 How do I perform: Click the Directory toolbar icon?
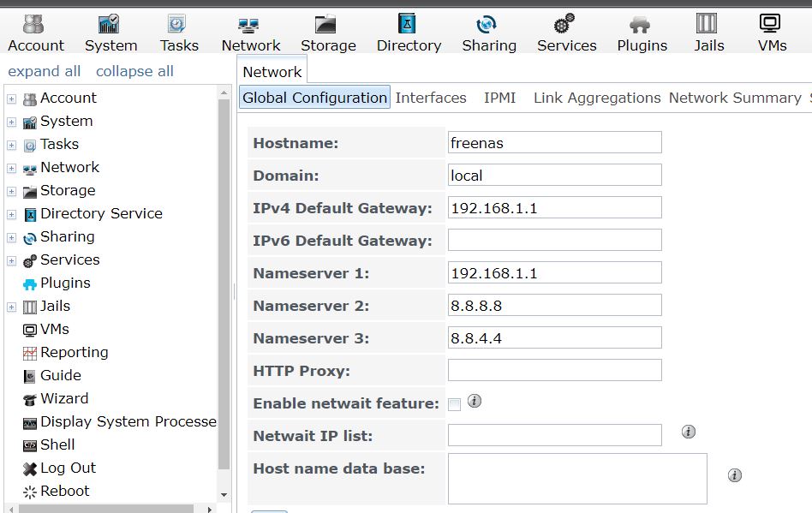click(x=409, y=33)
